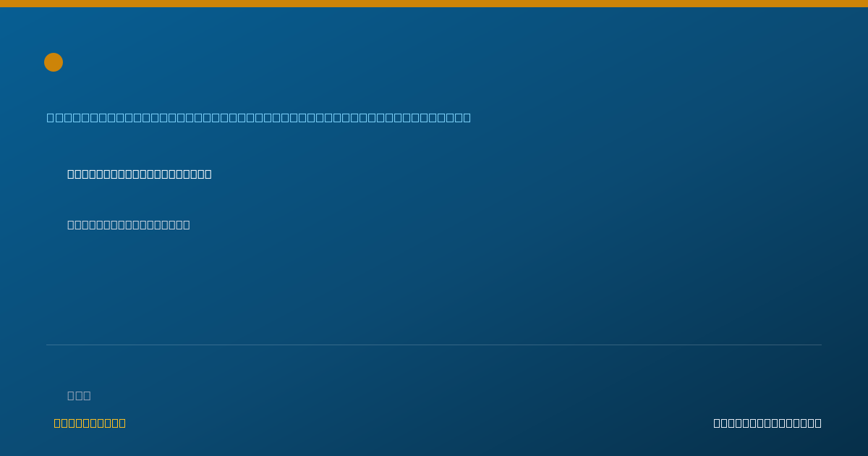
Task: Click the first glyph box of the bold white line
Action: tap(71, 174)
